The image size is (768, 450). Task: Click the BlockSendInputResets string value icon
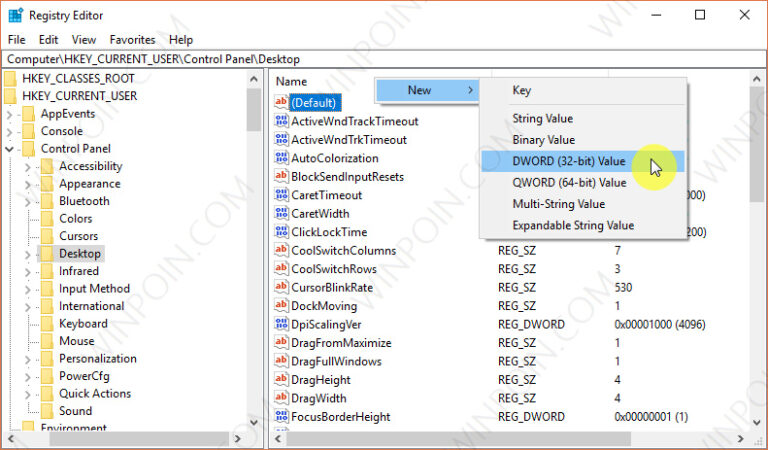[x=281, y=177]
